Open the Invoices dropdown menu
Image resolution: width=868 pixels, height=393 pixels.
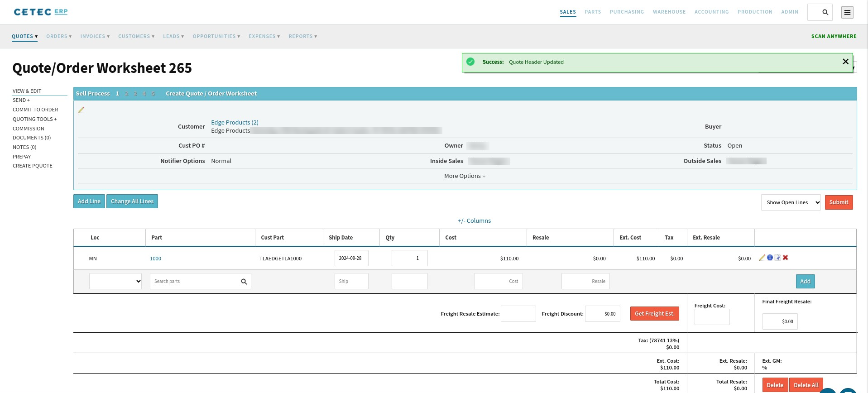[x=95, y=36]
